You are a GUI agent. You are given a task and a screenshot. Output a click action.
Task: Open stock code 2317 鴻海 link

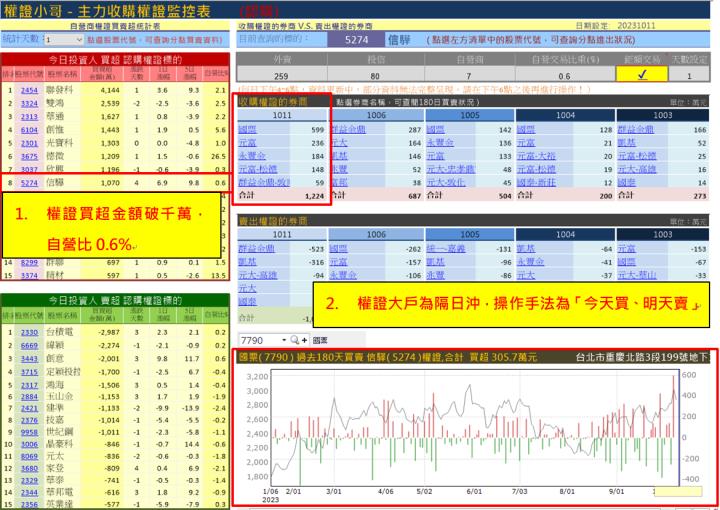coord(29,385)
